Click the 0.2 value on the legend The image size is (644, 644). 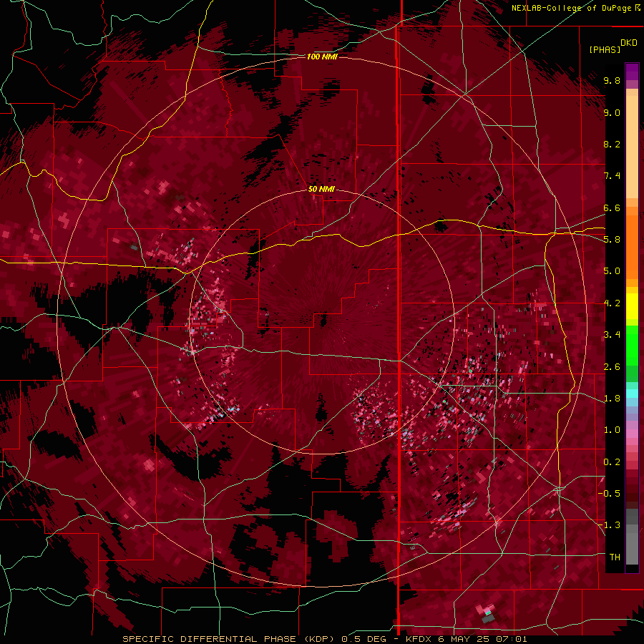(x=612, y=462)
